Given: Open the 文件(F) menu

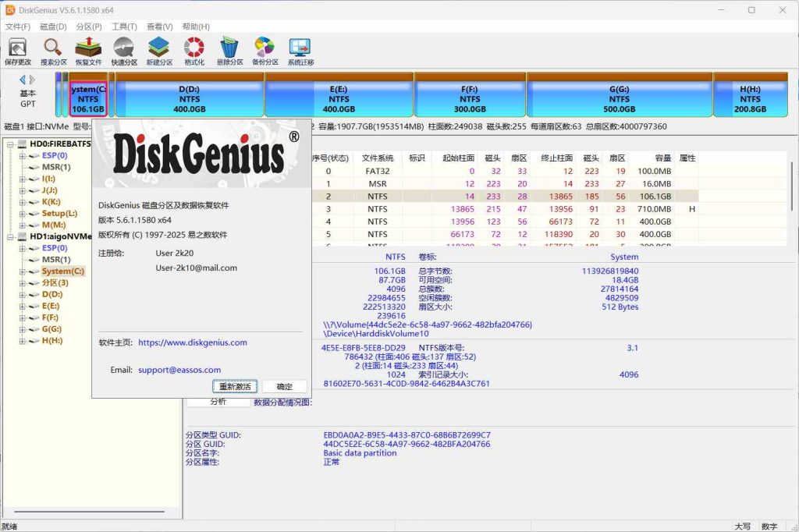Looking at the screenshot, I should pyautogui.click(x=18, y=27).
